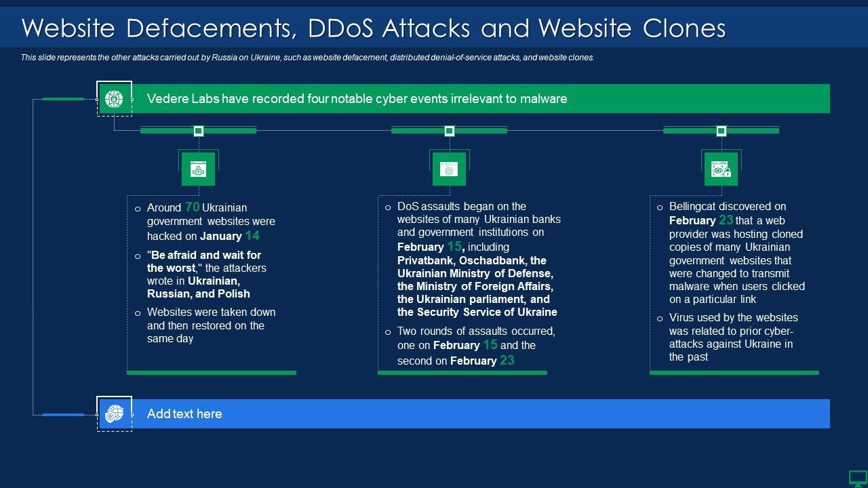This screenshot has height=488, width=868.
Task: Click the subtitle beginning 'This slide represents the other attacks'
Action: (x=307, y=58)
